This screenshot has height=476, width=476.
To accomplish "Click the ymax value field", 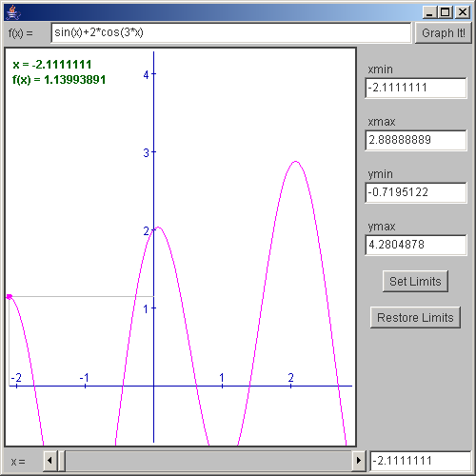I will [x=416, y=245].
